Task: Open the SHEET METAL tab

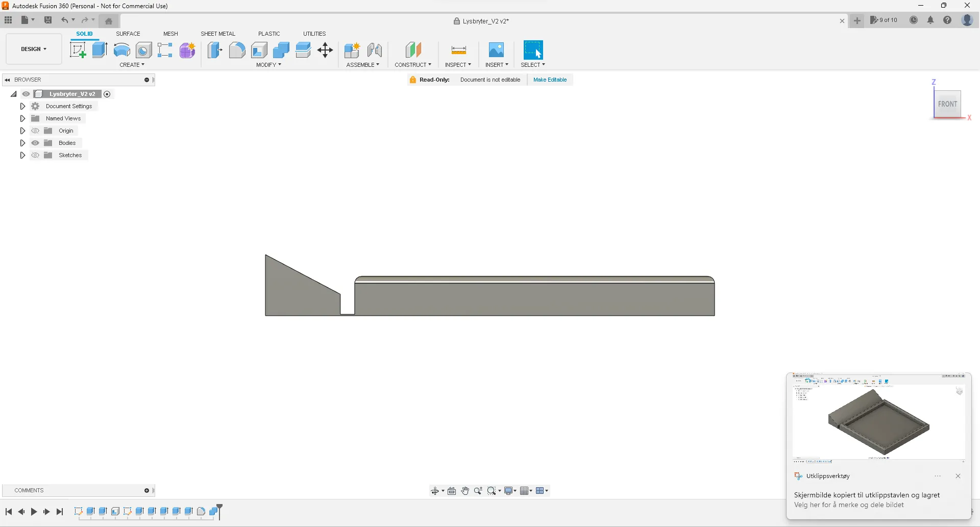Action: [217, 34]
